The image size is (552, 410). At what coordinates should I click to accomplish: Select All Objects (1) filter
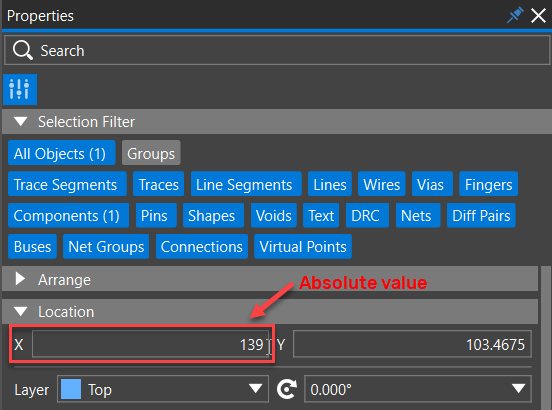tap(62, 153)
